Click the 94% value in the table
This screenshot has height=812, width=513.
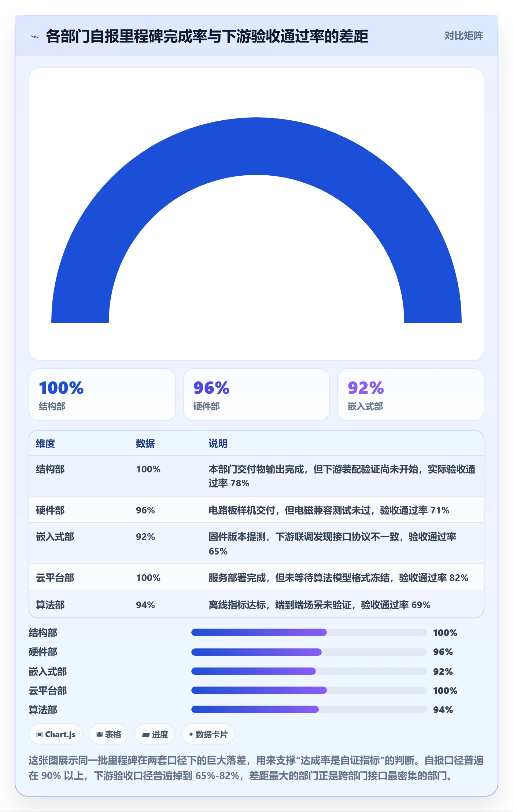click(x=145, y=605)
